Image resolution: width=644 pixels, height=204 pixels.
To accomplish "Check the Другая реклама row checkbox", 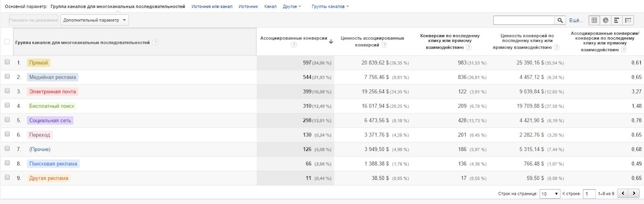I will click(7, 177).
